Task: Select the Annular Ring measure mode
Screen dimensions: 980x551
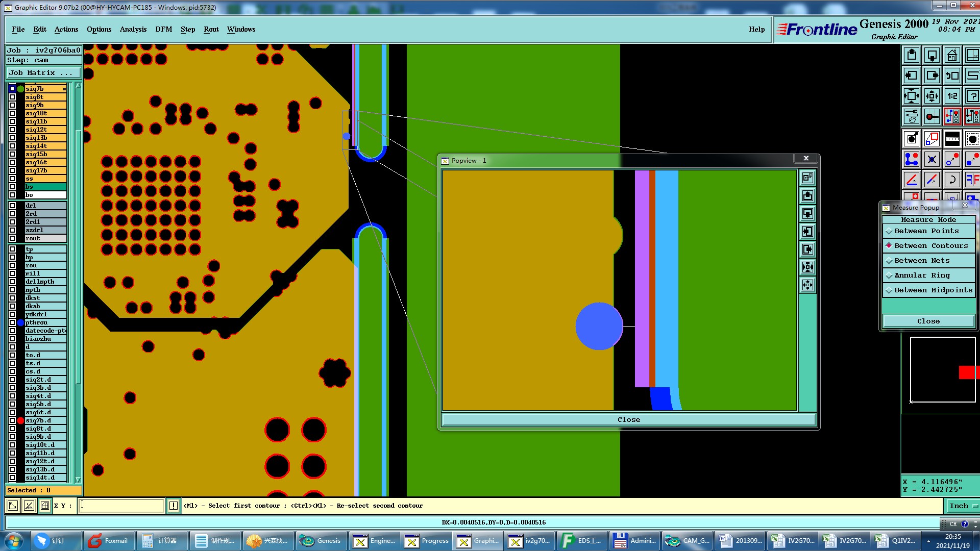Action: point(922,275)
